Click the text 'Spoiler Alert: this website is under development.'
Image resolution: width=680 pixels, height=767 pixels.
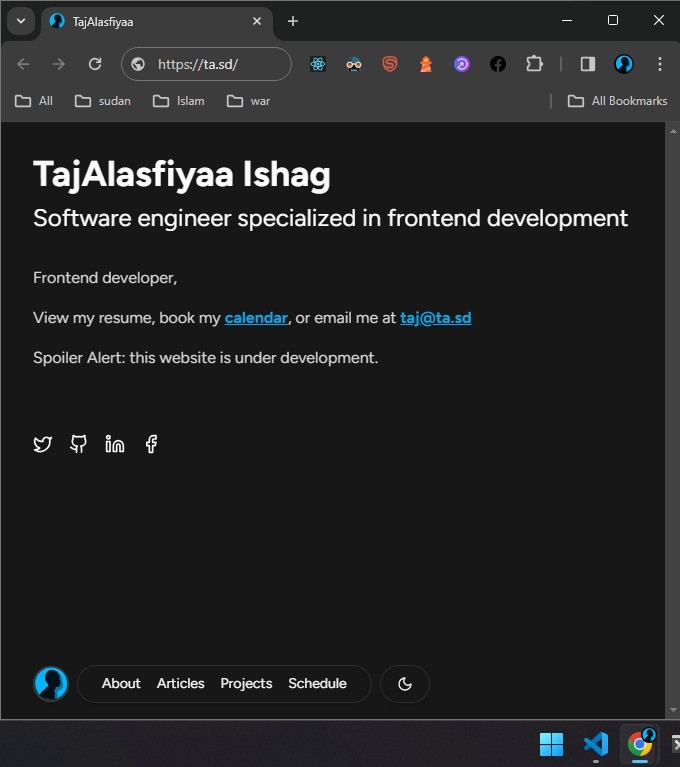pos(205,358)
